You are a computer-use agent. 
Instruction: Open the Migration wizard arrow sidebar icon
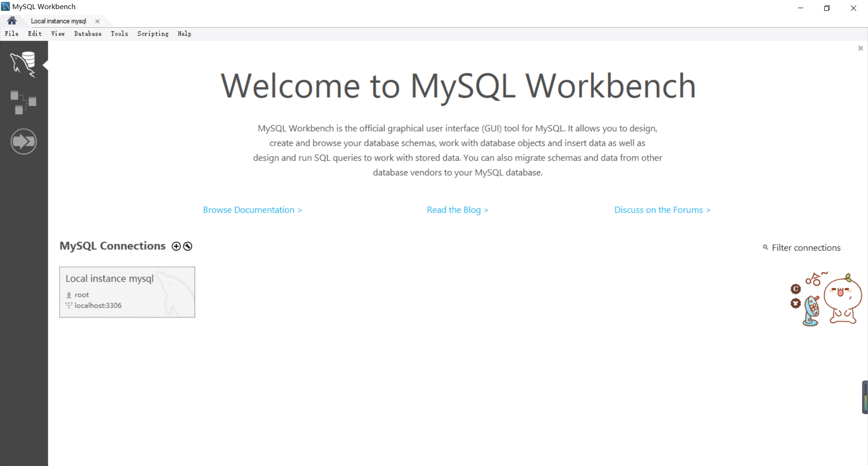click(24, 142)
